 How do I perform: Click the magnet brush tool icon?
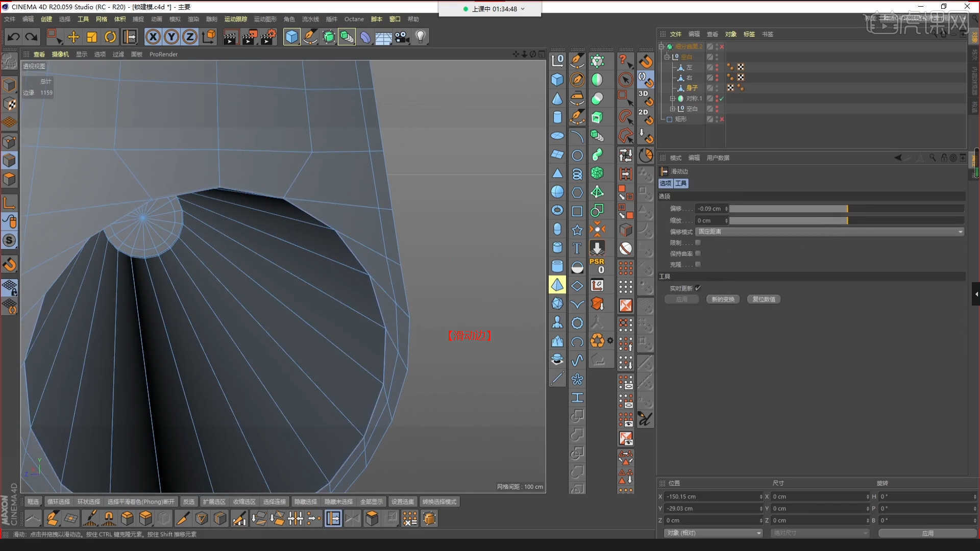pos(109,519)
